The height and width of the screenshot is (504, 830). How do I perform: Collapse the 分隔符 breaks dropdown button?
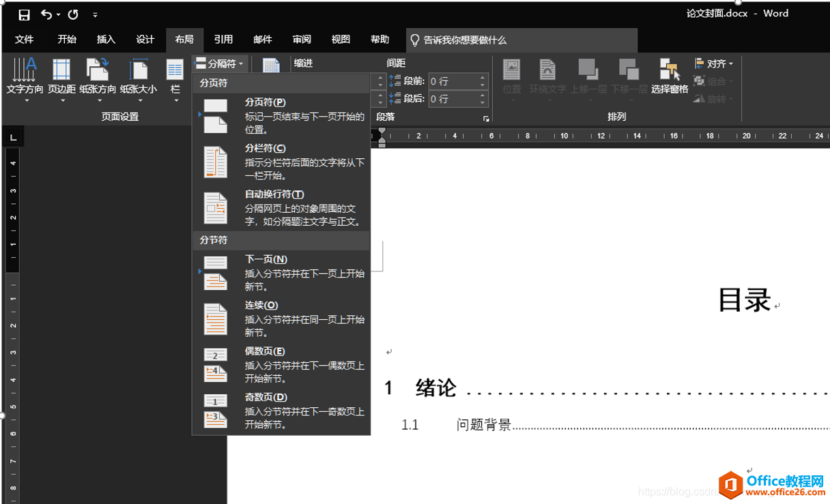pos(220,63)
